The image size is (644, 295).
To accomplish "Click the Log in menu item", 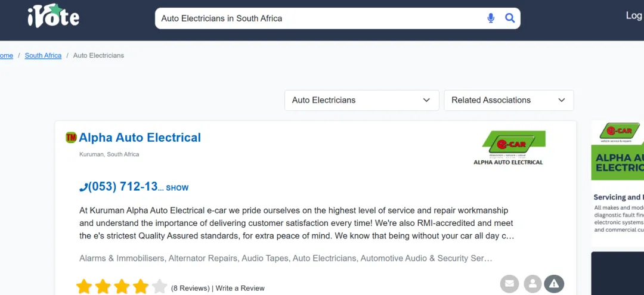I will click(x=634, y=15).
